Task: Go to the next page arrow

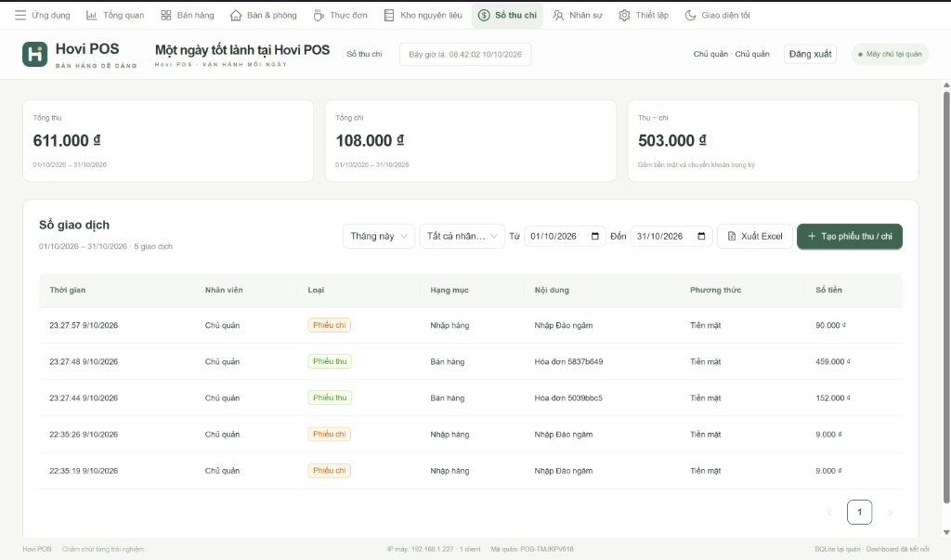Action: [890, 512]
